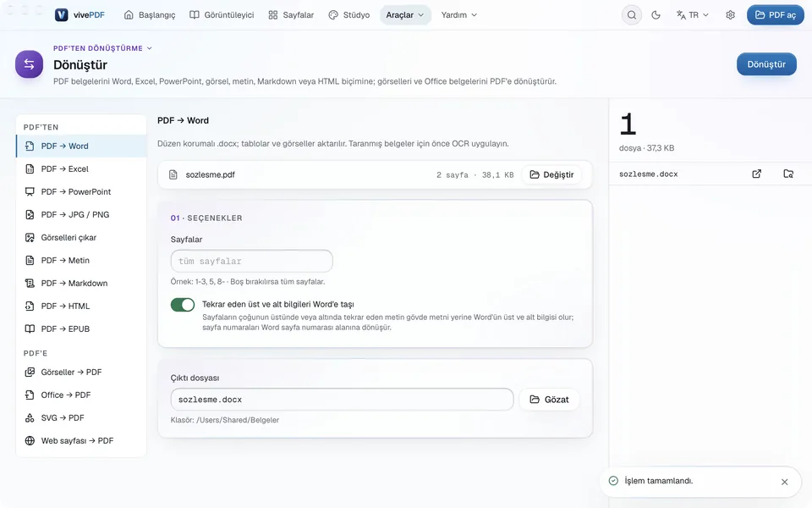Select PDF → PowerPoint conversion
The height and width of the screenshot is (508, 812).
(81, 192)
